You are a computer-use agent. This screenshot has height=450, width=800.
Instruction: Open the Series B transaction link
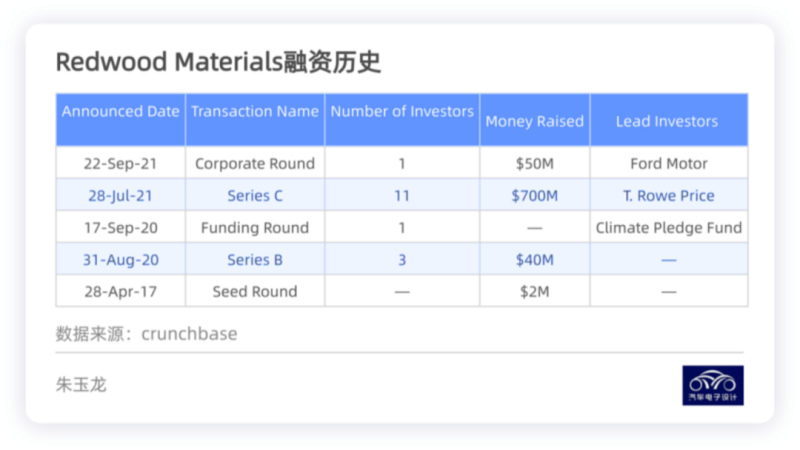[255, 260]
